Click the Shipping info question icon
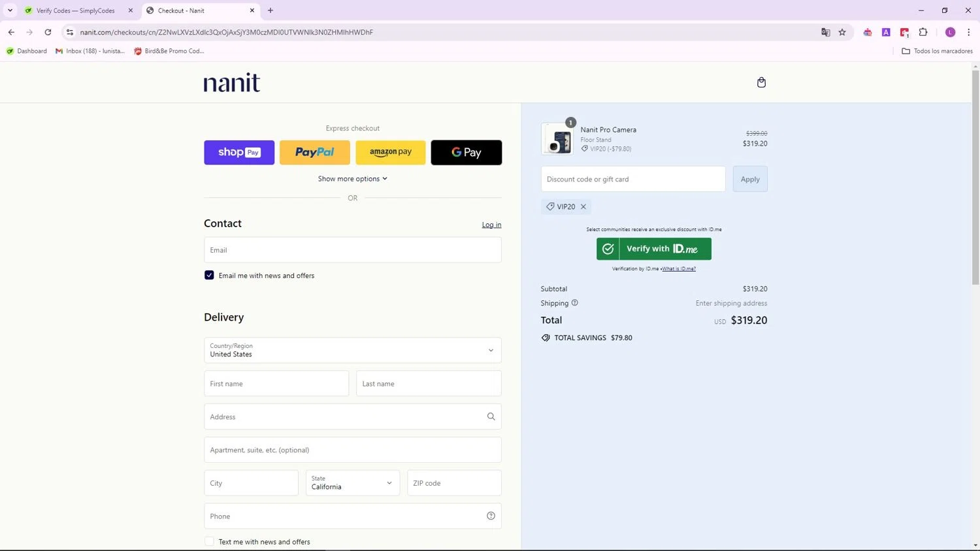The height and width of the screenshot is (551, 980). coord(575,303)
